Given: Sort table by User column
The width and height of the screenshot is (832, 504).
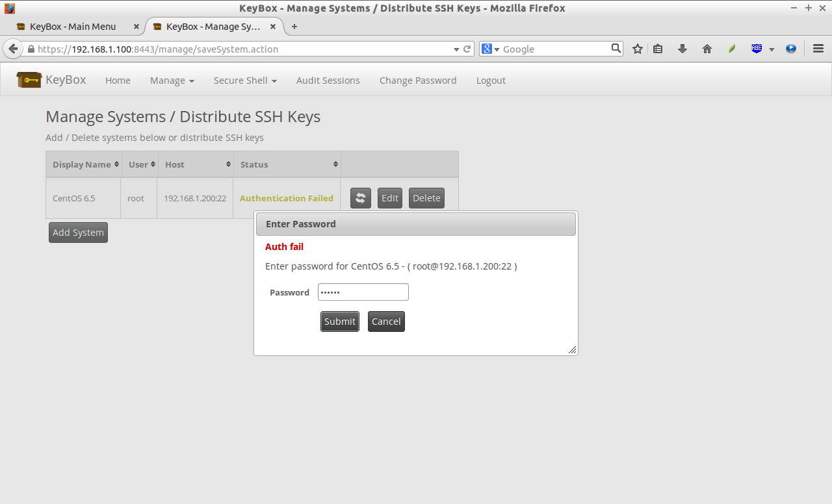Looking at the screenshot, I should tap(140, 164).
